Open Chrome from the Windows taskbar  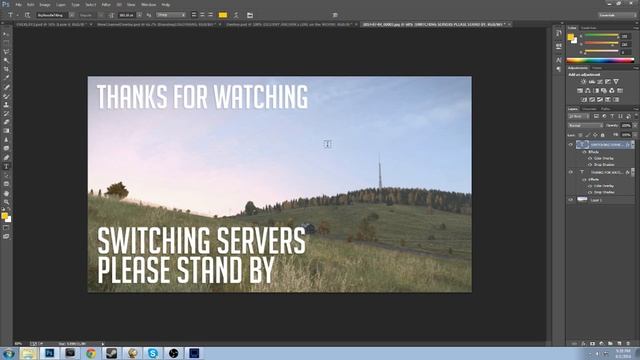[x=91, y=353]
